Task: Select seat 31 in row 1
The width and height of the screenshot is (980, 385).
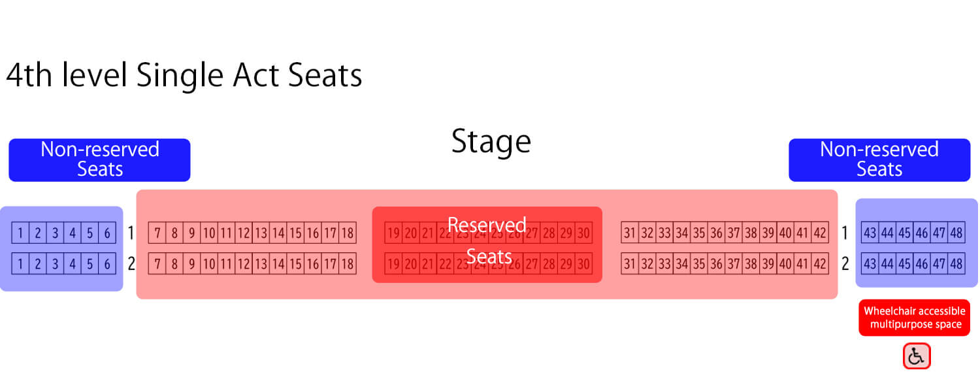Action: coord(629,233)
